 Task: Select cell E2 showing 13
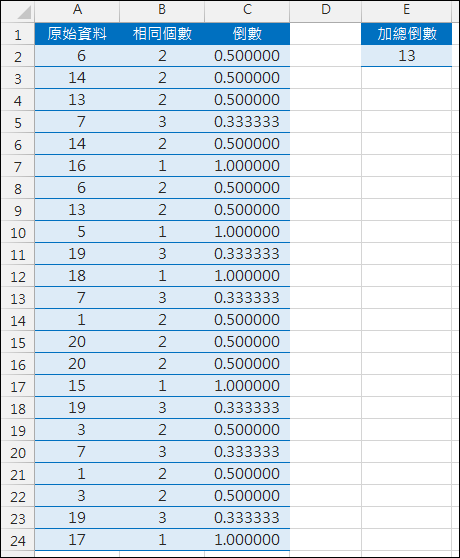pyautogui.click(x=406, y=56)
